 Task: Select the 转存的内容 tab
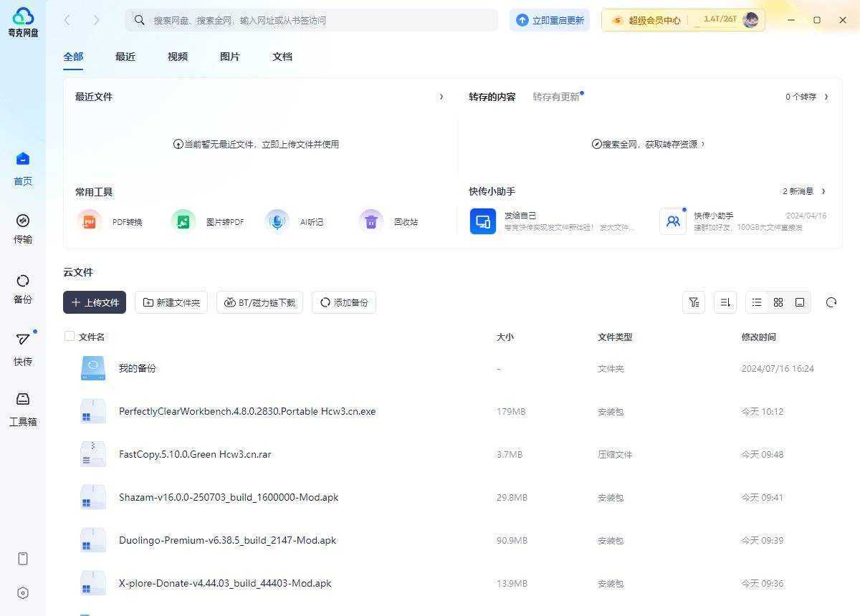(x=492, y=97)
